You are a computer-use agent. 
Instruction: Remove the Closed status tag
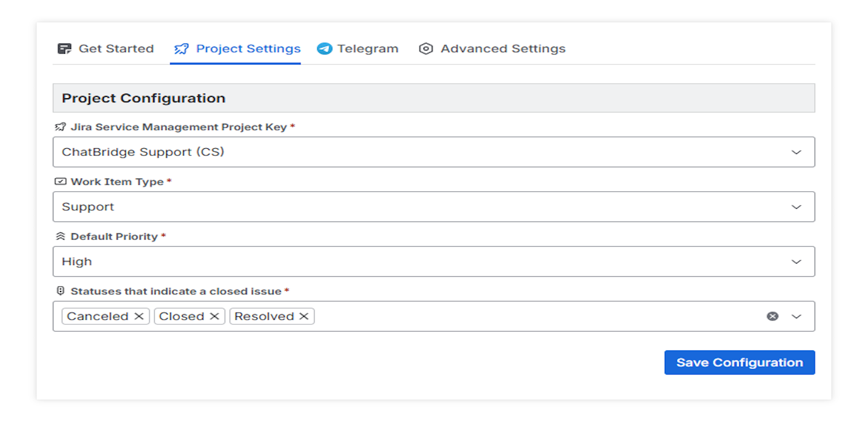pos(215,316)
